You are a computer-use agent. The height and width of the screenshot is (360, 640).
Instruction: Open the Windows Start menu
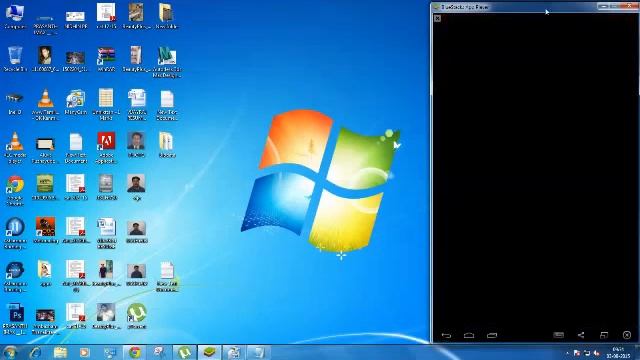coord(10,352)
